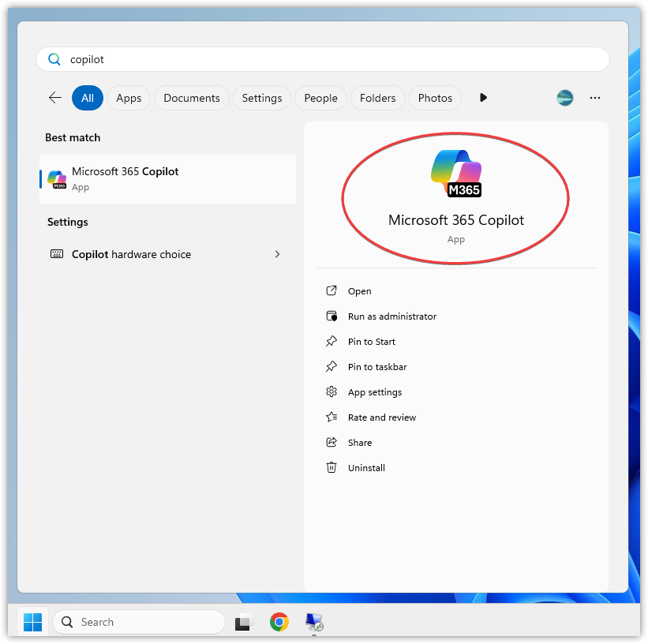Viewport: 648px width, 644px height.
Task: Open App settings
Action: click(x=375, y=392)
